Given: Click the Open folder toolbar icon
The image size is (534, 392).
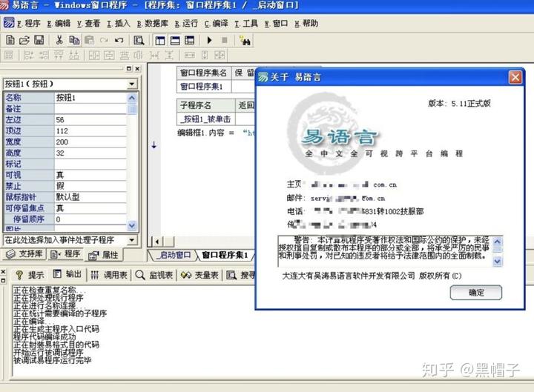Looking at the screenshot, I should click(24, 40).
